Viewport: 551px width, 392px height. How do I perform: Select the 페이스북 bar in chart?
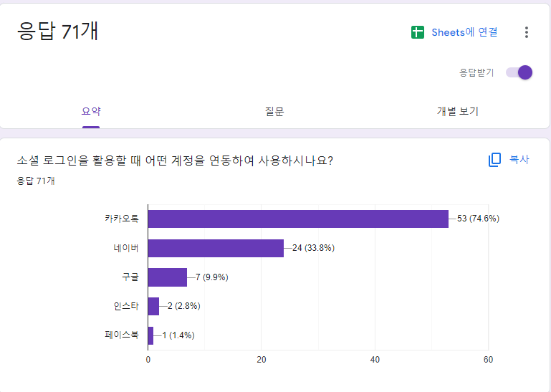[150, 335]
